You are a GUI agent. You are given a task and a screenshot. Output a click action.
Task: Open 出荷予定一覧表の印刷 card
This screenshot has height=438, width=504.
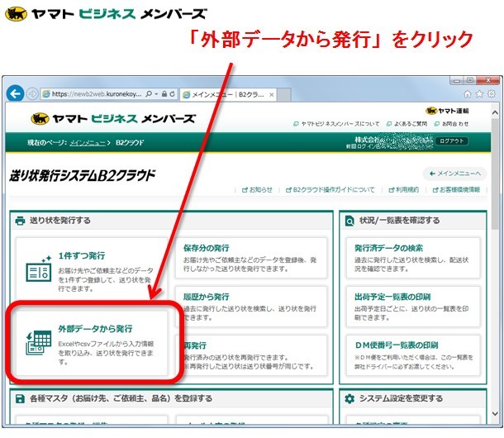pyautogui.click(x=413, y=307)
